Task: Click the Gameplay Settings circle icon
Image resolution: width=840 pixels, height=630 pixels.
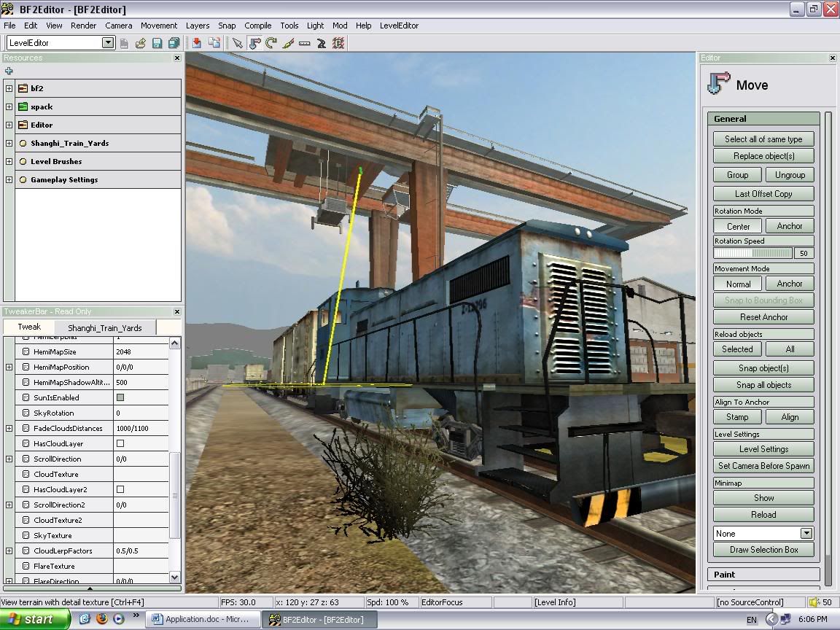Action: pyautogui.click(x=23, y=179)
